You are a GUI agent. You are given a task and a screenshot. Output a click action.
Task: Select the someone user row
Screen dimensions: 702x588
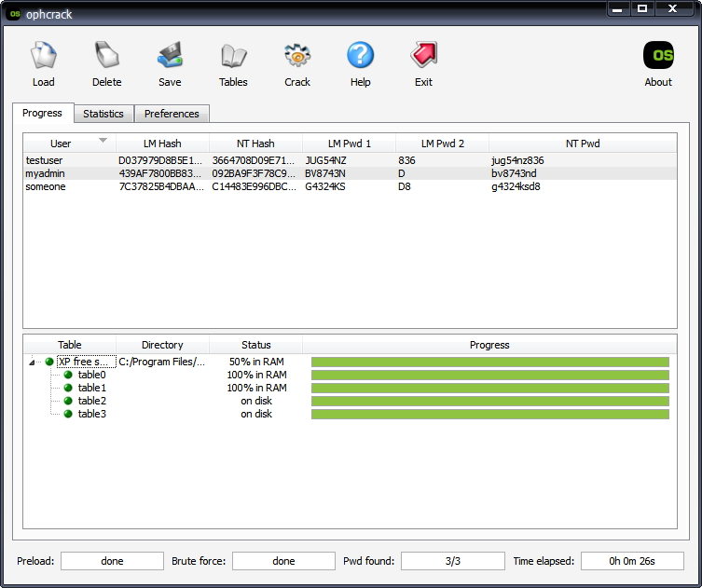tap(351, 186)
